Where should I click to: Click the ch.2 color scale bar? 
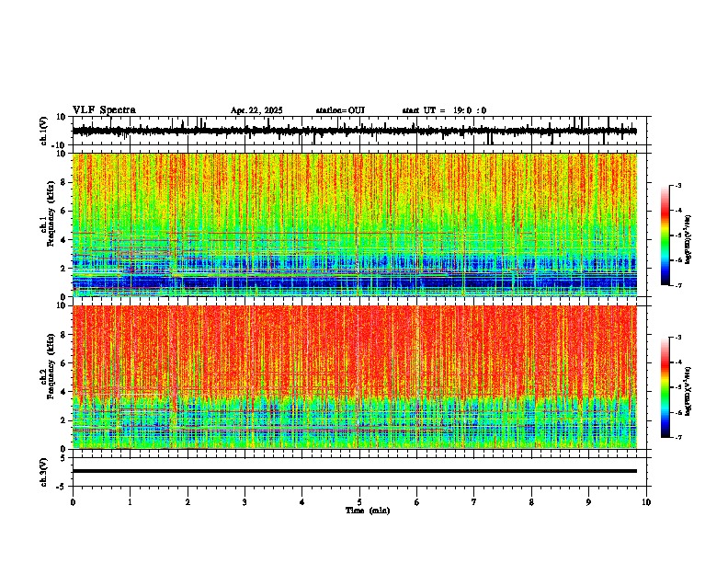pos(665,387)
